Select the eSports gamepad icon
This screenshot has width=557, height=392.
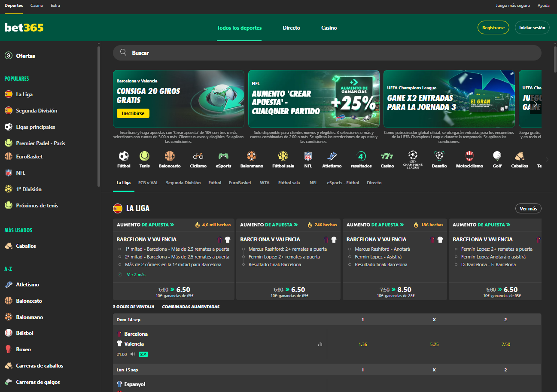click(x=223, y=156)
